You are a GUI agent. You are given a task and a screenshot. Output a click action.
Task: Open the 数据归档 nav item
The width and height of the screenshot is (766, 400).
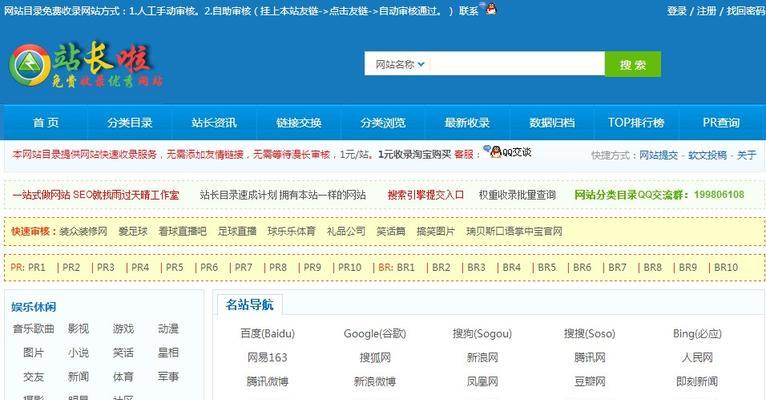[552, 123]
